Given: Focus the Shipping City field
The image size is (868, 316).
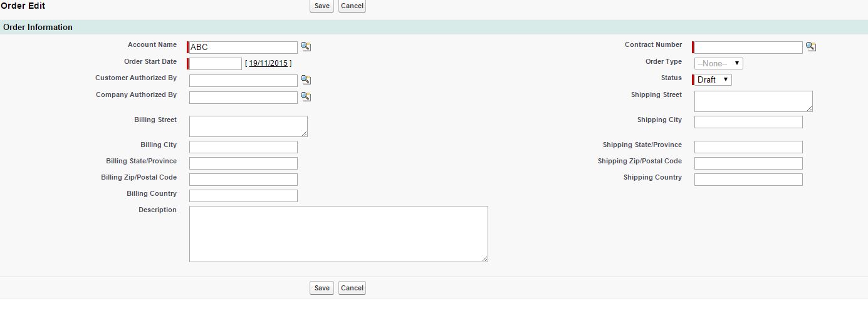Looking at the screenshot, I should click(x=748, y=122).
